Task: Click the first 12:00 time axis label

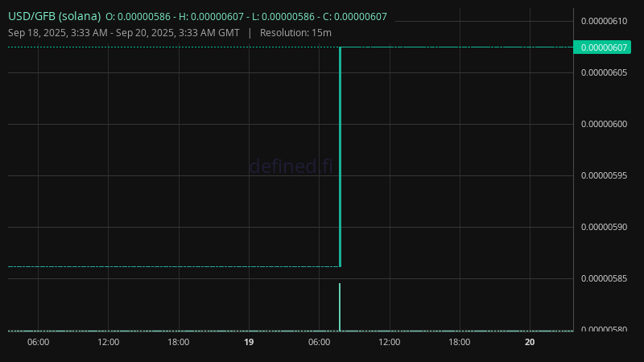Action: [109, 343]
